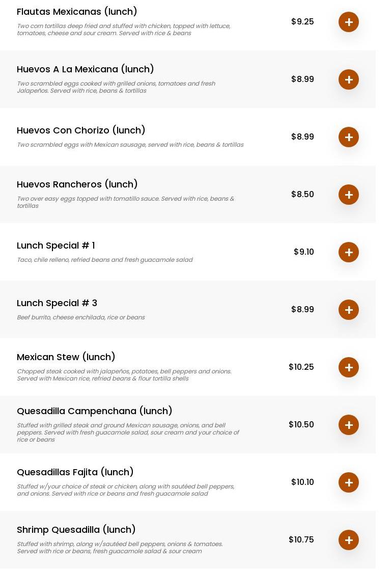Select the $10.50 price for Quesadilla Campenchana

point(301,425)
